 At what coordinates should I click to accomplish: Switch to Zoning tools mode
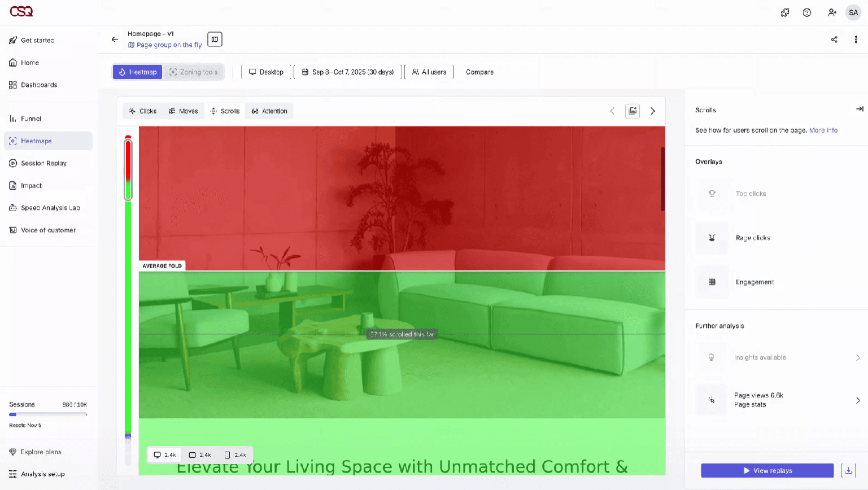(194, 72)
